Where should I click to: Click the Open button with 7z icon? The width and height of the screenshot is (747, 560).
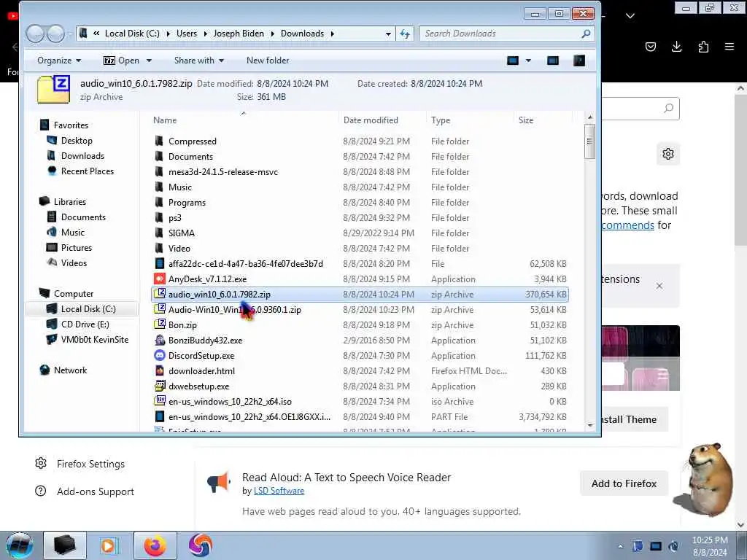tap(122, 61)
